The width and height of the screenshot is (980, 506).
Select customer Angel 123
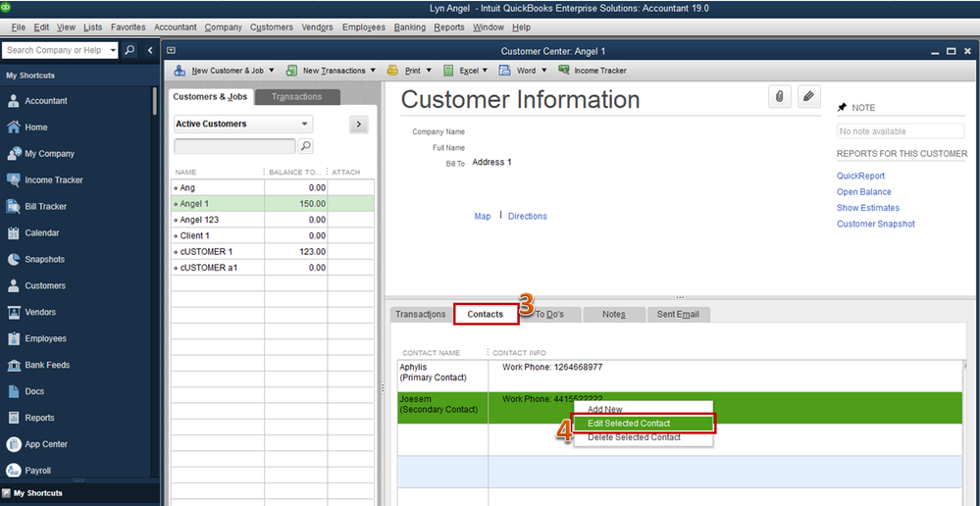[x=273, y=220]
